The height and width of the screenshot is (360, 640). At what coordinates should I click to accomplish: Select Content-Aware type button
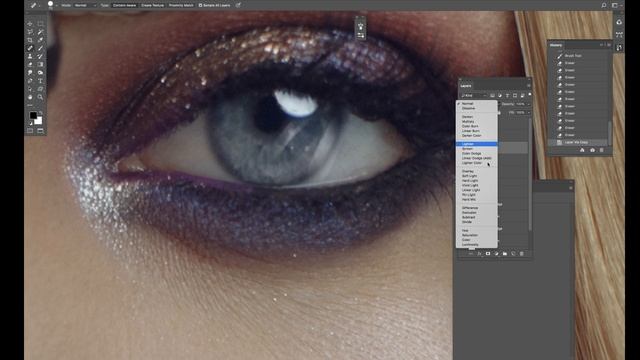click(x=124, y=5)
